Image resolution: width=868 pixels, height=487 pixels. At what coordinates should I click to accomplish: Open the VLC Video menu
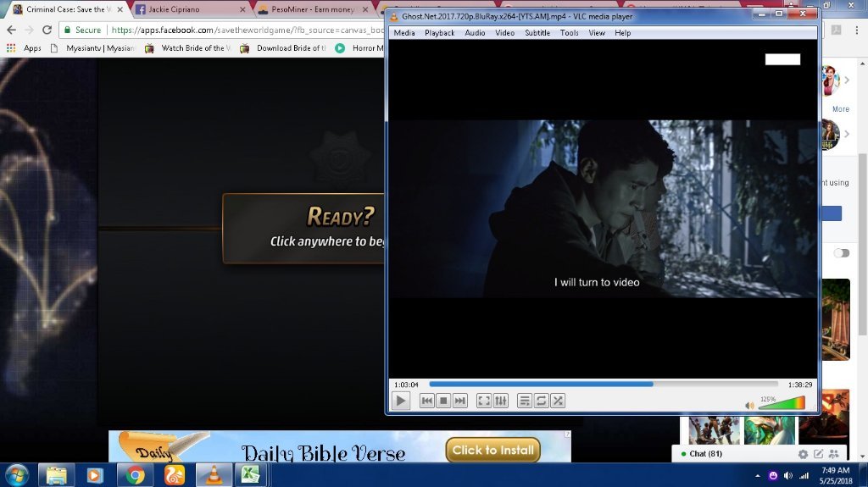(505, 33)
